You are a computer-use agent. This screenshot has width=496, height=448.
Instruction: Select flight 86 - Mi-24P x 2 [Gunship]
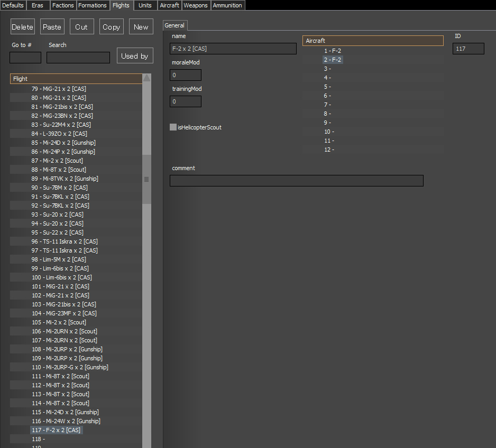(63, 152)
